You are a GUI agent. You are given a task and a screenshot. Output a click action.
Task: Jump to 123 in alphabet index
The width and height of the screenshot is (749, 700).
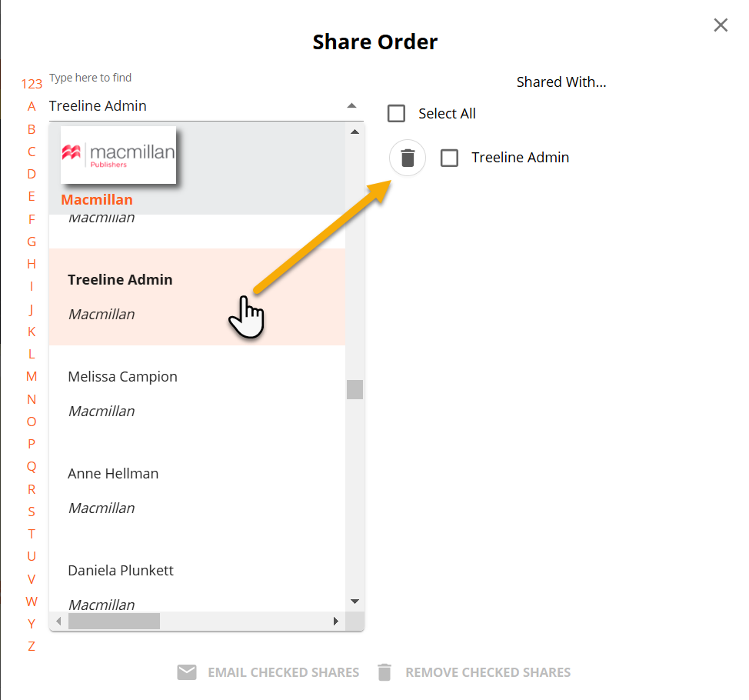pyautogui.click(x=32, y=84)
